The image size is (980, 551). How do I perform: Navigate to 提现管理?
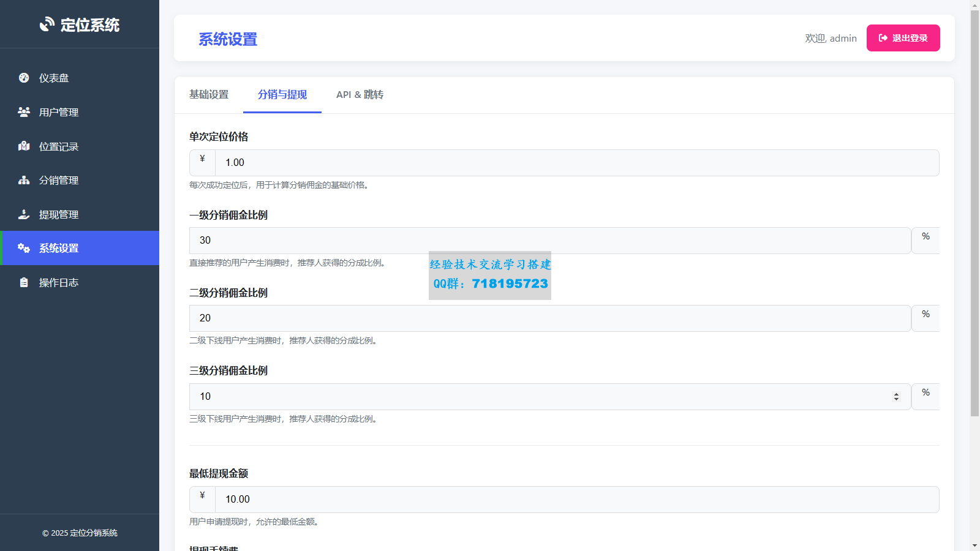tap(80, 214)
